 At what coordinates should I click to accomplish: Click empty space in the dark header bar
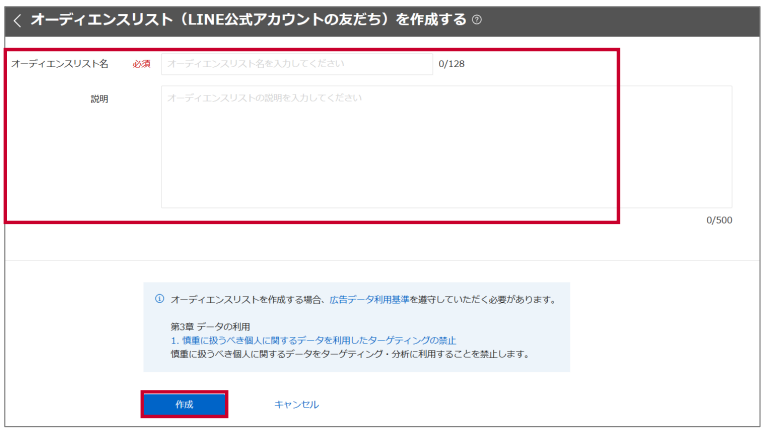point(620,20)
